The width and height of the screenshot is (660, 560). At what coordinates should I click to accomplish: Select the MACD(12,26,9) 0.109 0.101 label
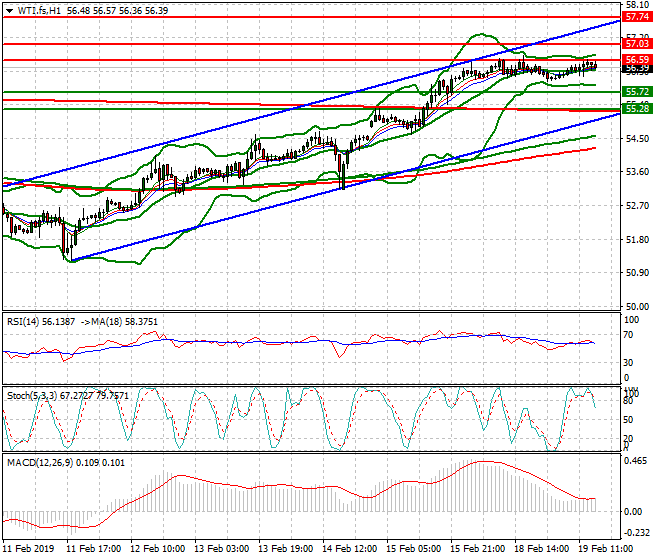tap(66, 463)
